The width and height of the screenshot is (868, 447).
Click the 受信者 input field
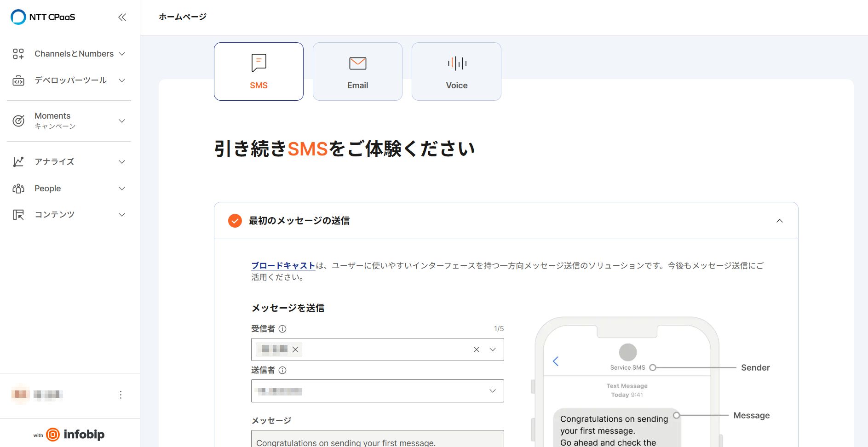pos(378,350)
